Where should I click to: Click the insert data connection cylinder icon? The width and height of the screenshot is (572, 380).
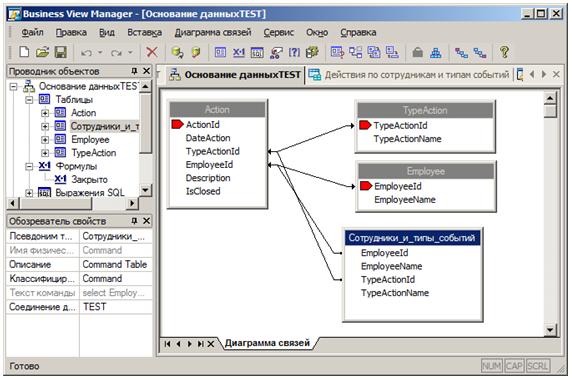pos(177,52)
